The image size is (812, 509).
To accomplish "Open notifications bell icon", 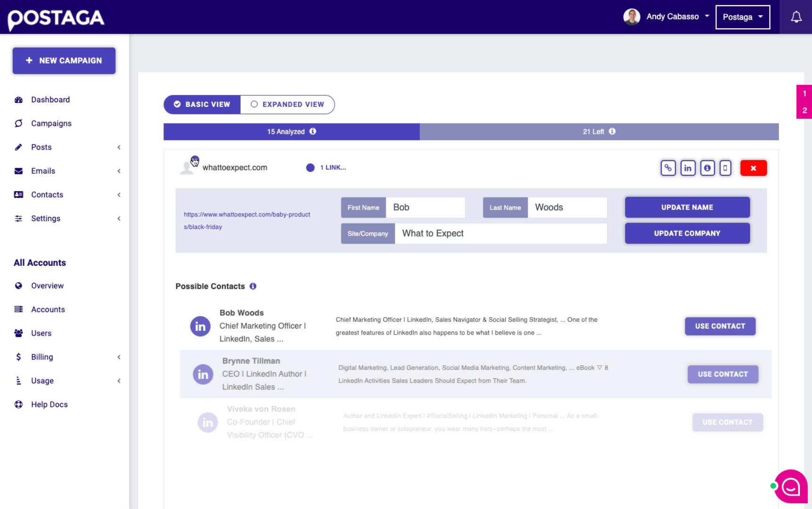I will tap(796, 17).
